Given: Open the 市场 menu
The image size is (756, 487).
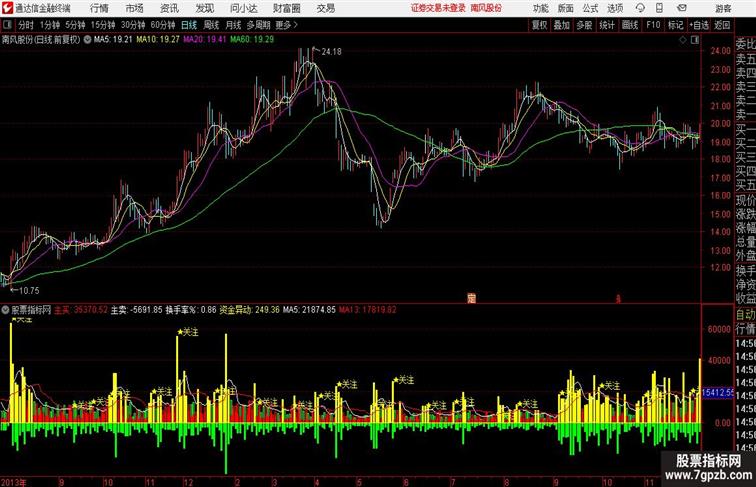Looking at the screenshot, I should click(x=135, y=8).
